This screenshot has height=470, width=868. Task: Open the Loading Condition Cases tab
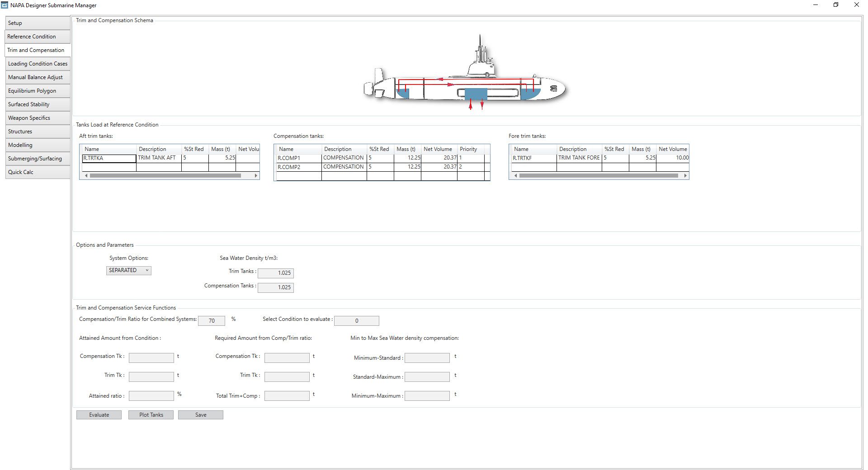38,64
